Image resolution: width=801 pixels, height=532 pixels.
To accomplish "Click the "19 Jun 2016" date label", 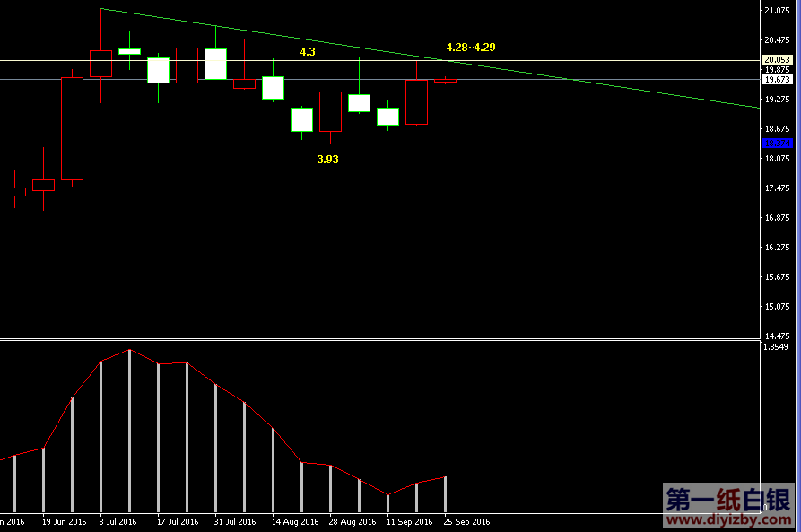I will (x=63, y=521).
